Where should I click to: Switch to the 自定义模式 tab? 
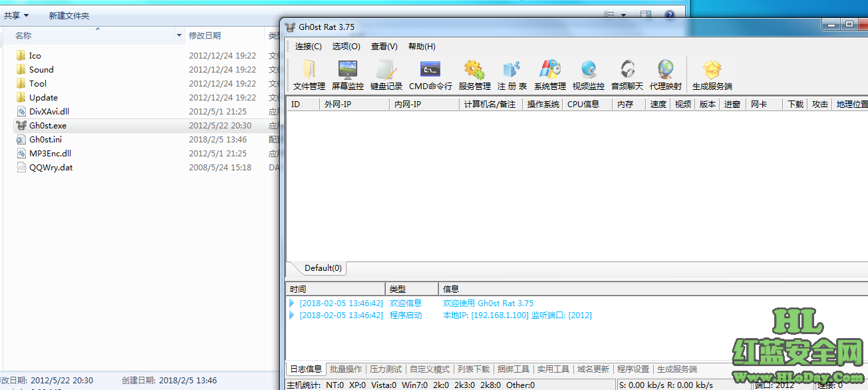[430, 369]
